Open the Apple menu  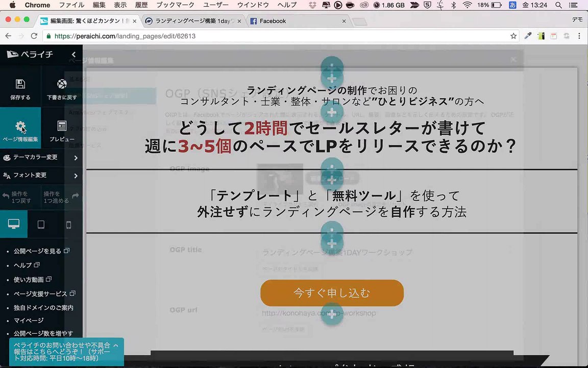[12, 5]
